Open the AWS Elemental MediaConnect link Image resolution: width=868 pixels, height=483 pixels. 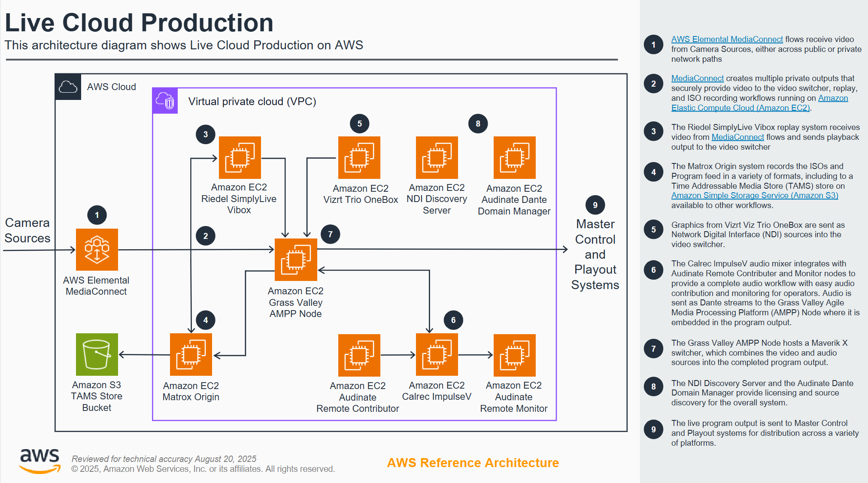coord(726,39)
